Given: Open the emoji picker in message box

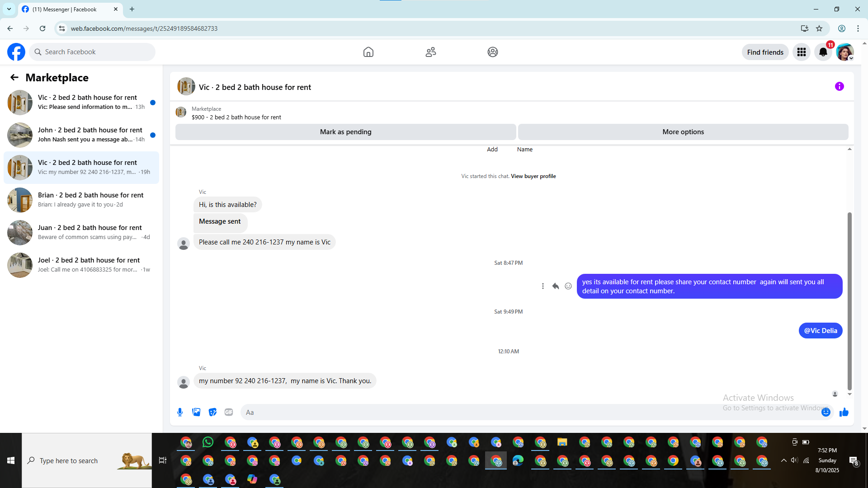Looking at the screenshot, I should click(826, 412).
